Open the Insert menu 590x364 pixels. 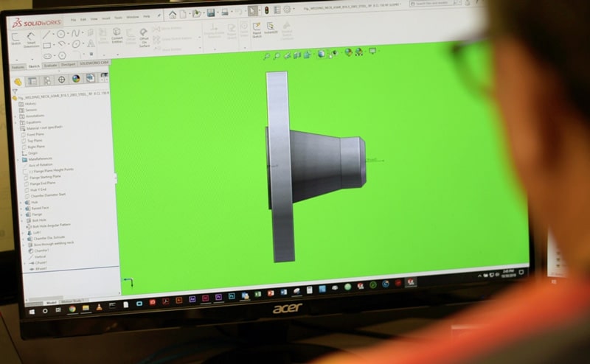click(x=106, y=18)
